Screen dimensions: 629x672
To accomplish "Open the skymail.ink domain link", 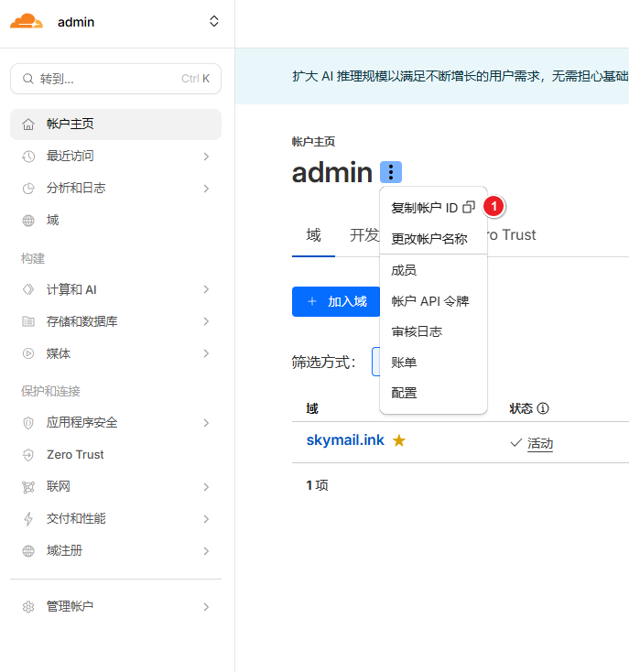I will point(345,440).
